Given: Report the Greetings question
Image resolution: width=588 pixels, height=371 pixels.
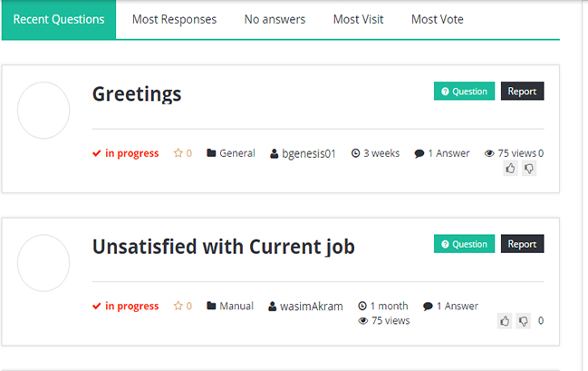Looking at the screenshot, I should [x=522, y=91].
